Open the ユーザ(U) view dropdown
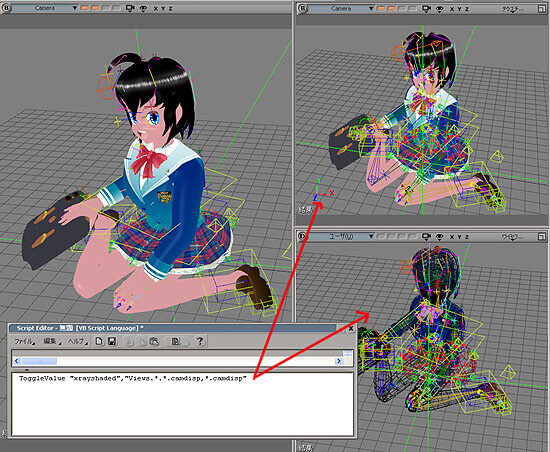Viewport: 550px width, 452px height. click(x=341, y=237)
